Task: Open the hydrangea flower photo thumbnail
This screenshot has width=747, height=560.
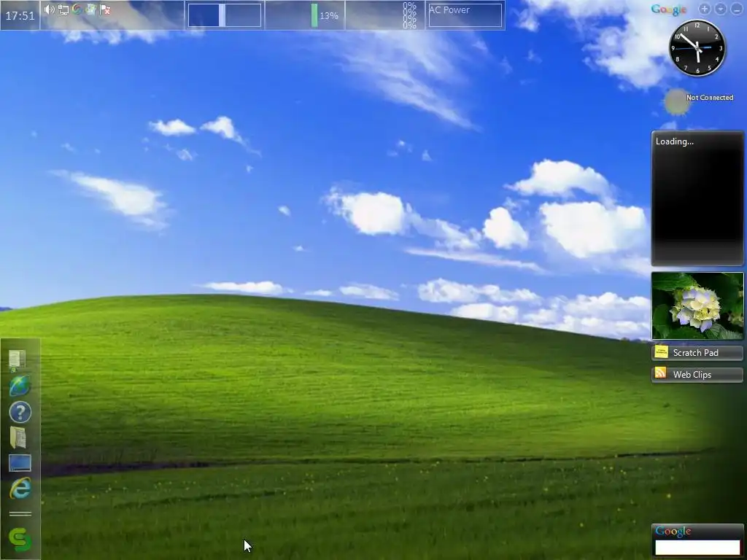Action: tap(697, 306)
